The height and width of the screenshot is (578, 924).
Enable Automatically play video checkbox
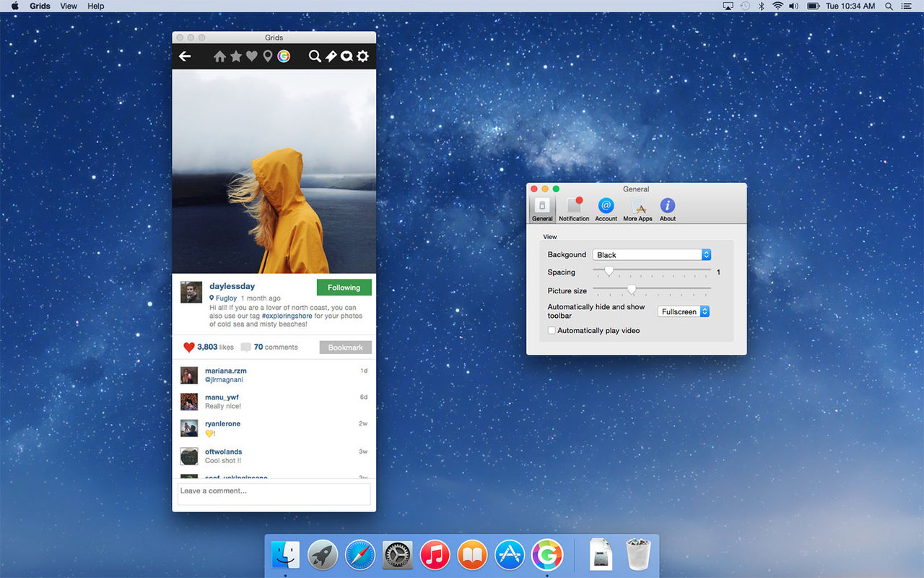coord(552,331)
